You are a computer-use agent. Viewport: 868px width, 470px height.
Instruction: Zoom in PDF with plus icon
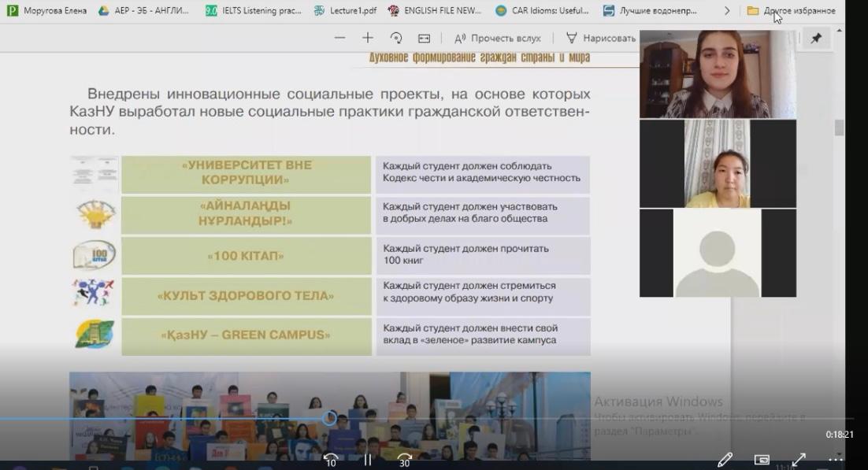(368, 38)
